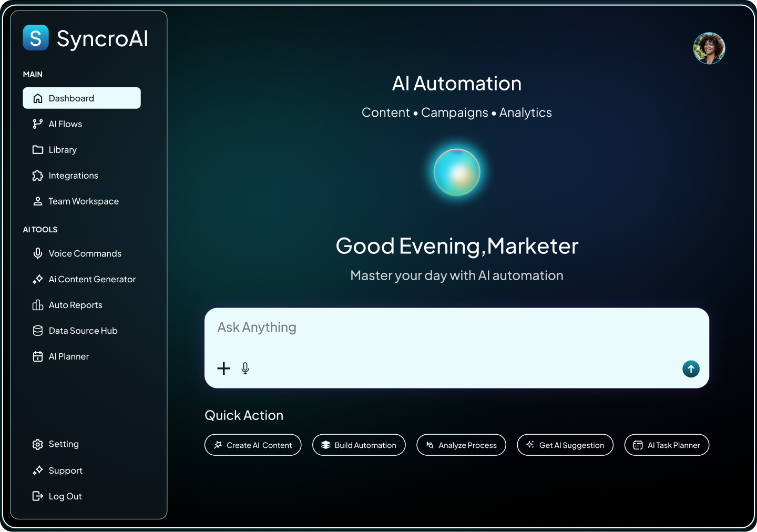The image size is (757, 532).
Task: Click the Build Automation quick action
Action: (x=359, y=445)
